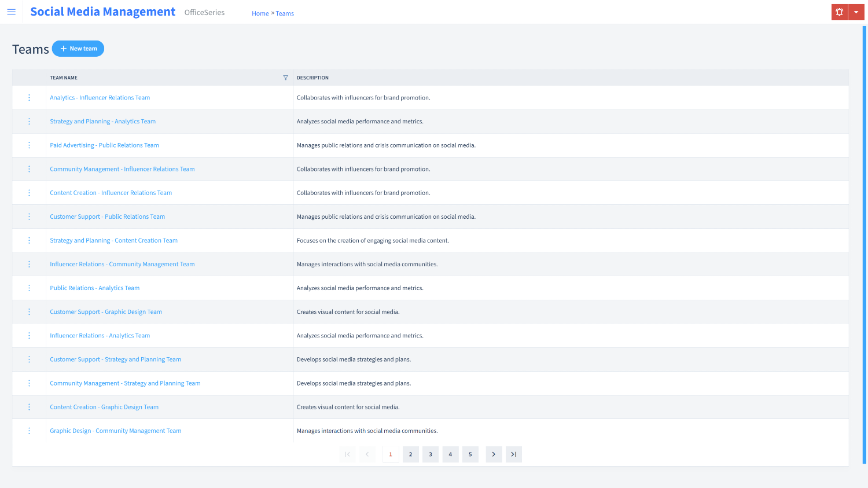Open the notifications bell icon
868x488 pixels.
point(839,12)
